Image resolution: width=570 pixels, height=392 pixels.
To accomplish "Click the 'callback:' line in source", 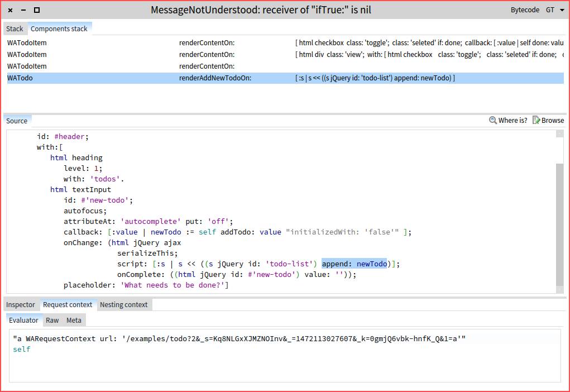I will click(x=237, y=232).
